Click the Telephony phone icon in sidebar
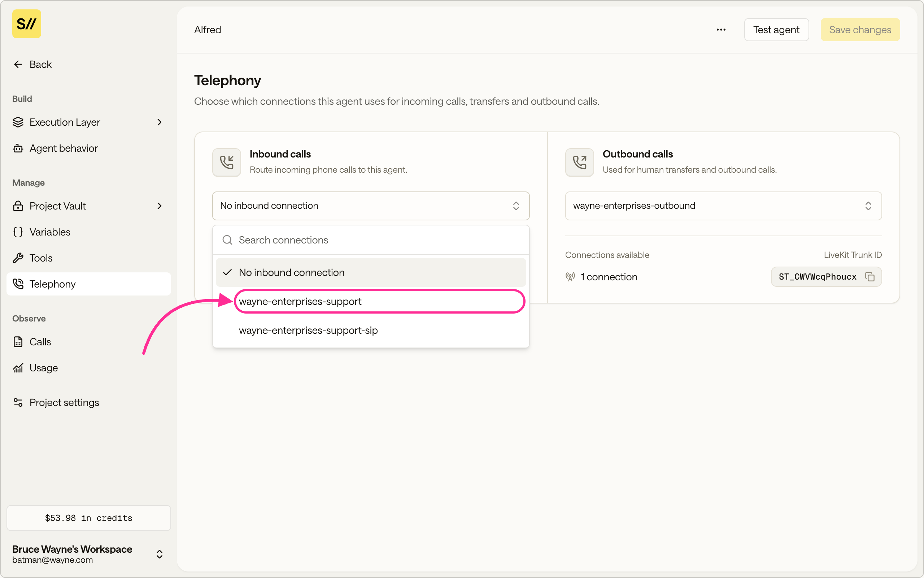Viewport: 924px width, 578px height. click(18, 284)
